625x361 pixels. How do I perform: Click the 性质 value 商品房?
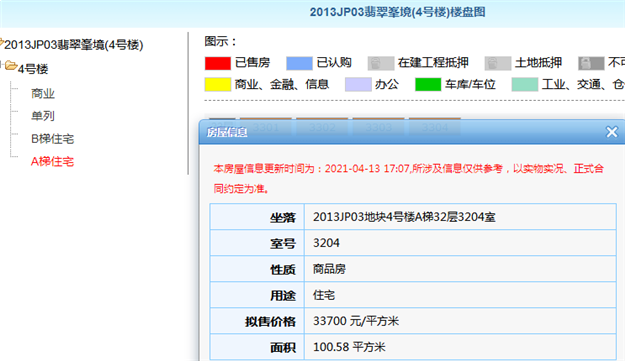click(329, 269)
